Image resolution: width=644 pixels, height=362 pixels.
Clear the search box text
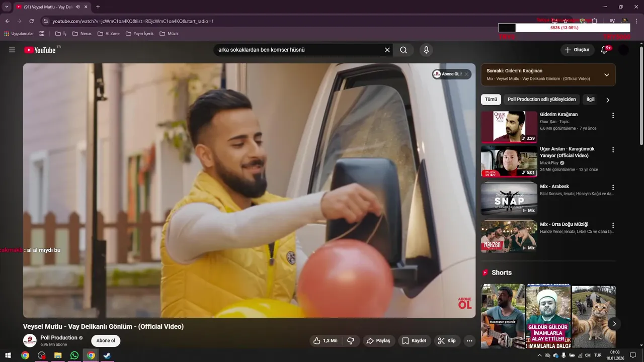pyautogui.click(x=387, y=50)
